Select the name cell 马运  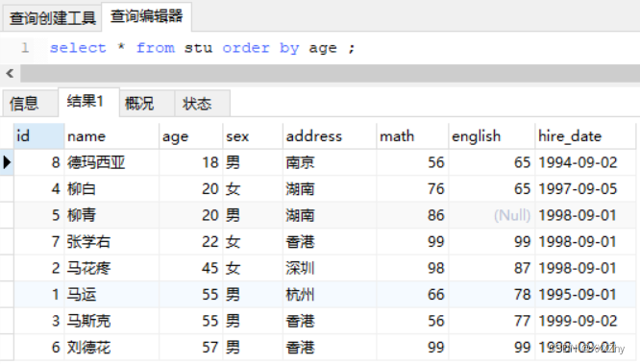click(111, 294)
